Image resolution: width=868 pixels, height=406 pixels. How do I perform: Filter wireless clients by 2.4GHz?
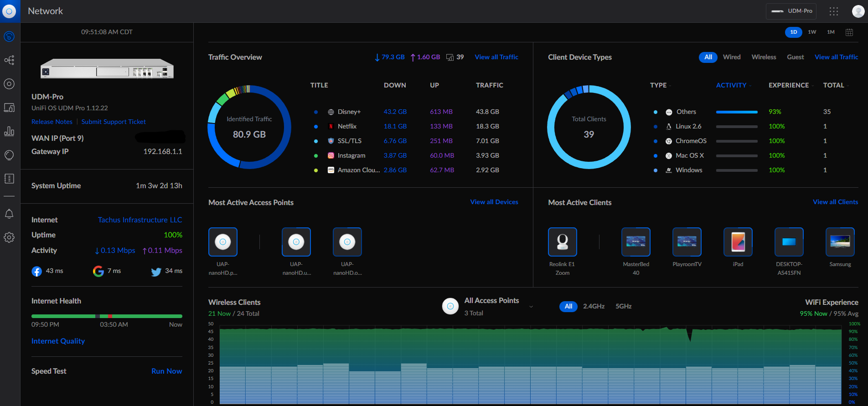[x=594, y=306]
